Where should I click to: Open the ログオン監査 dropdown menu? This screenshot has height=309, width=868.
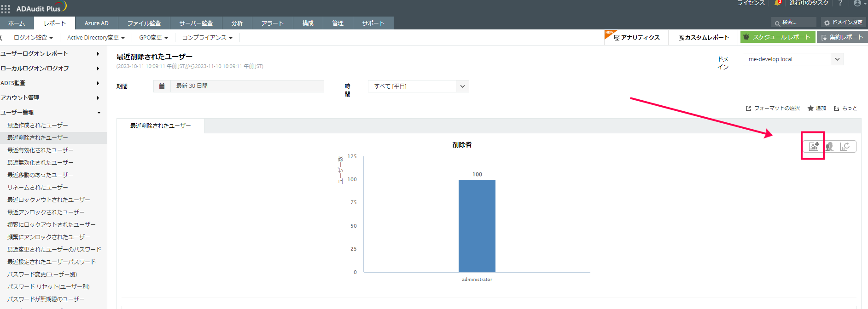click(33, 38)
